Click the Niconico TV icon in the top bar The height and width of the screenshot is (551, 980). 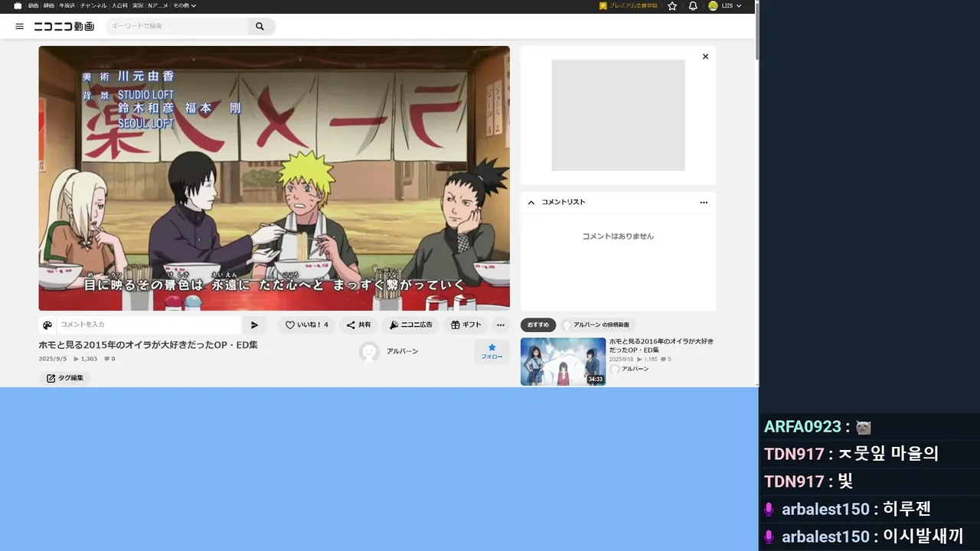pos(18,5)
